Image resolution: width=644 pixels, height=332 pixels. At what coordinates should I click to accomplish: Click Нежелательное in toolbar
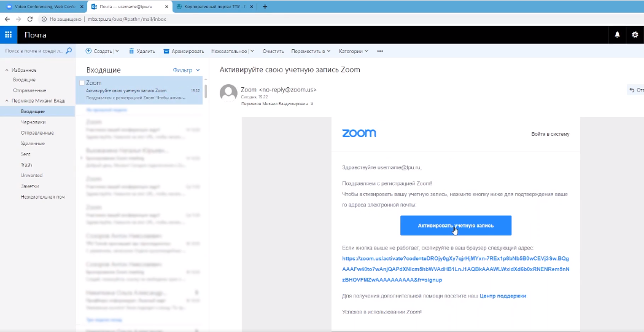point(229,51)
